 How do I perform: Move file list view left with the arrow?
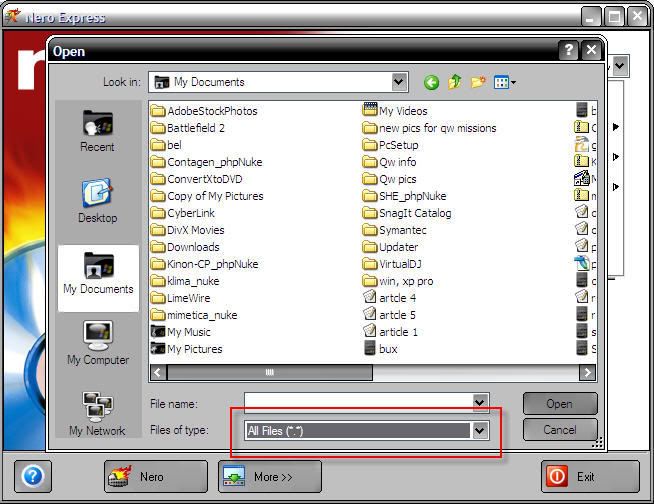coord(158,373)
